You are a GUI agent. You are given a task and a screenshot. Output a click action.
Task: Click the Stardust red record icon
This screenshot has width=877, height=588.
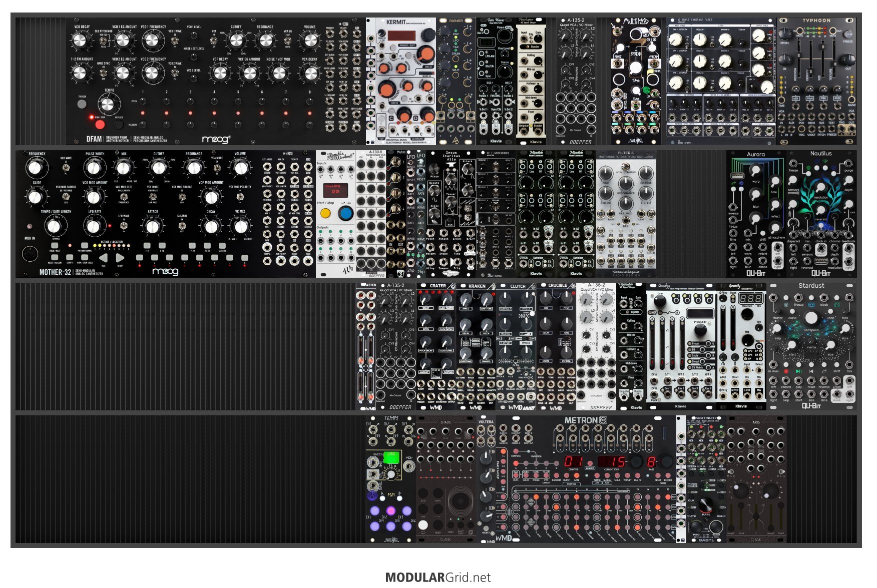coord(786,371)
